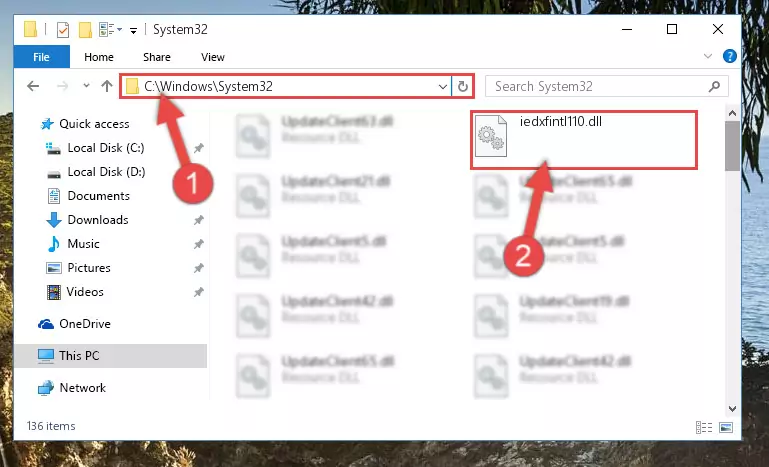Select the iedxfintl110.dll file icon
769x467 pixels.
coord(490,136)
